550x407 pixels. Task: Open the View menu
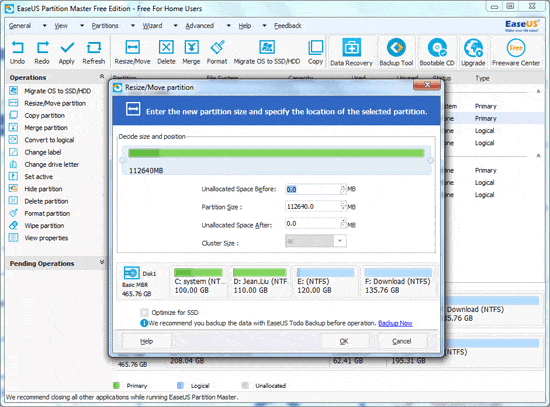coord(61,26)
